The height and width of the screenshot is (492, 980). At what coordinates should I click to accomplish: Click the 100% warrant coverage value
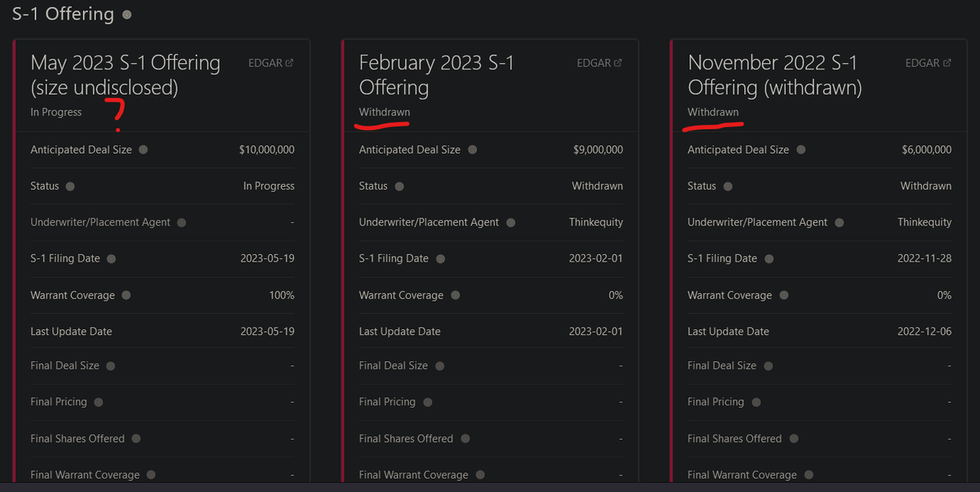click(282, 295)
